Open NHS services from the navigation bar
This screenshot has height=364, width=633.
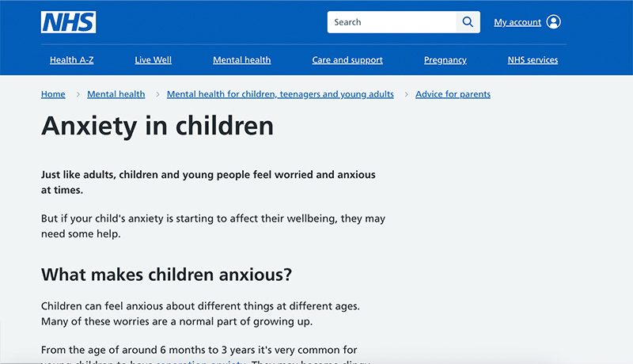pos(533,60)
